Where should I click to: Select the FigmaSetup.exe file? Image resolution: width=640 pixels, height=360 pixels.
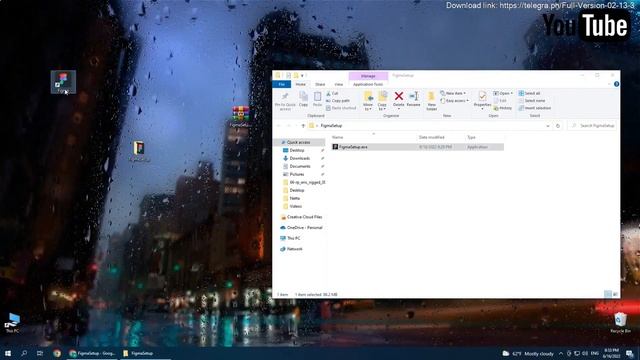tap(418, 147)
